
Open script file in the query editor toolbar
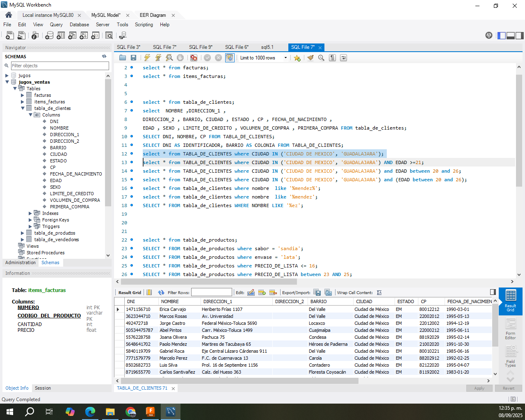pos(123,58)
